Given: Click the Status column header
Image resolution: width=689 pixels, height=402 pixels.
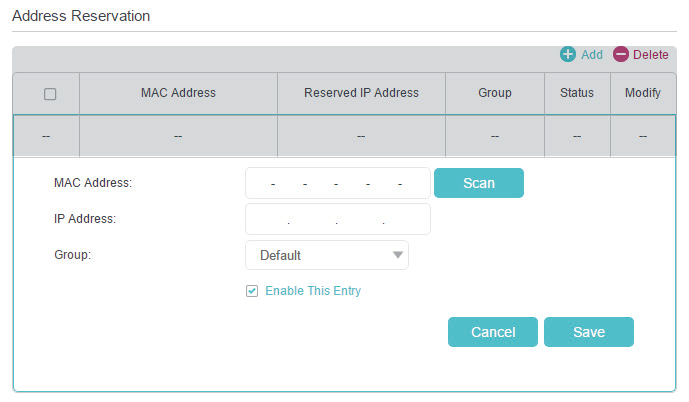Looking at the screenshot, I should (x=577, y=93).
